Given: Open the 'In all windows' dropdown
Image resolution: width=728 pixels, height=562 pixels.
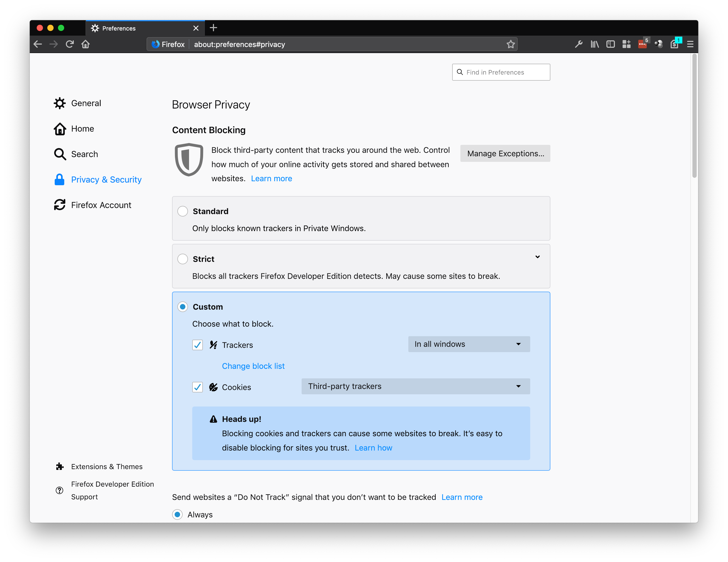Looking at the screenshot, I should click(469, 344).
